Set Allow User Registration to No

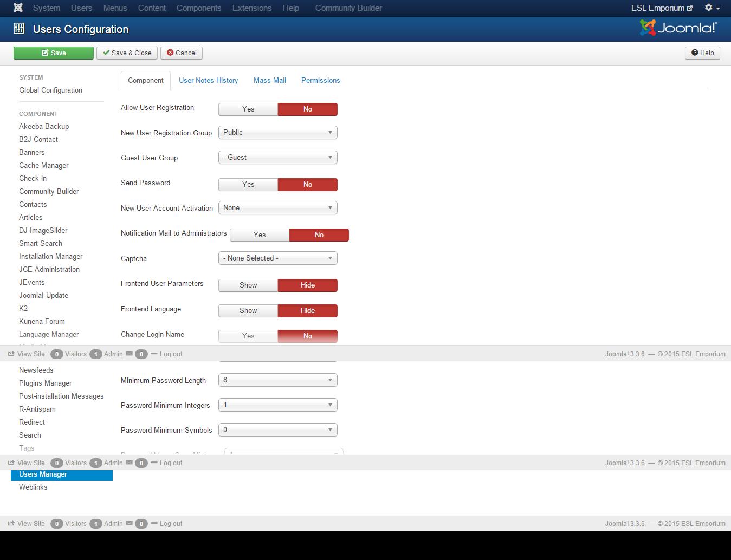click(308, 109)
